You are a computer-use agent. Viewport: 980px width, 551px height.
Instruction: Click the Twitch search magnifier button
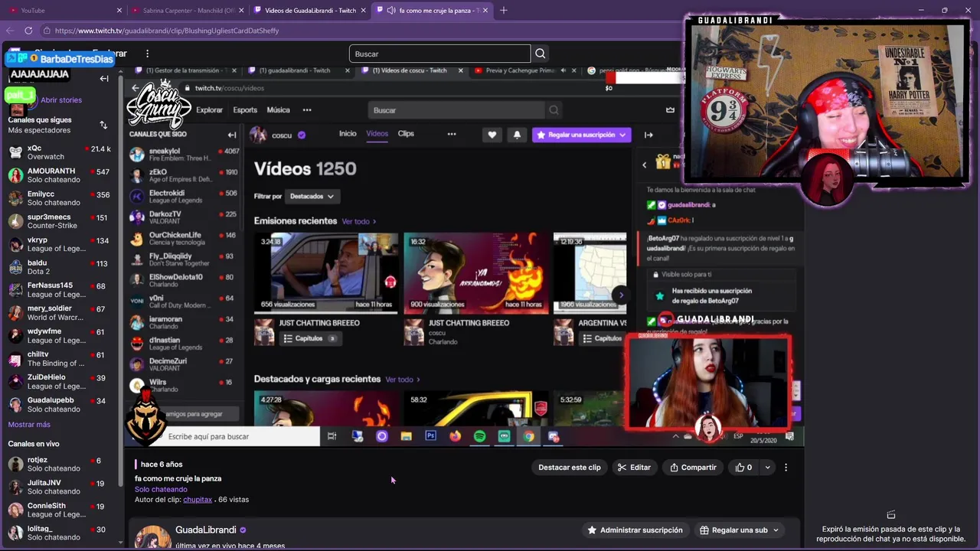(541, 54)
